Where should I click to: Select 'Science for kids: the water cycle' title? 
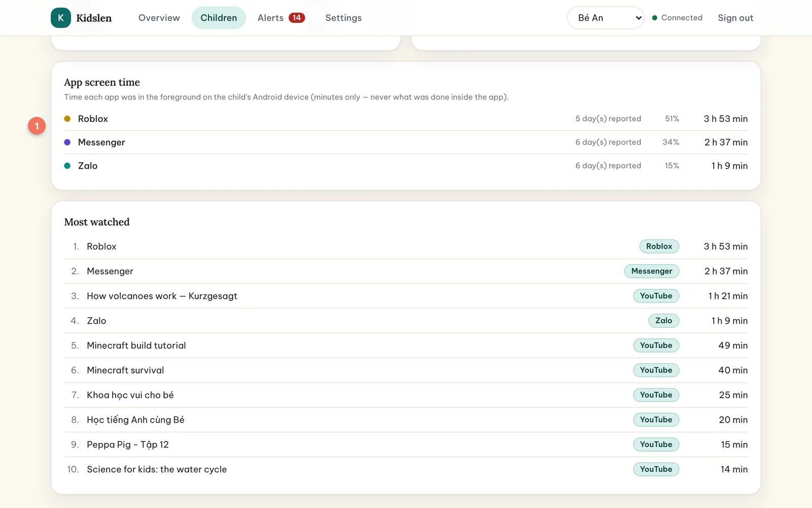[x=157, y=469]
